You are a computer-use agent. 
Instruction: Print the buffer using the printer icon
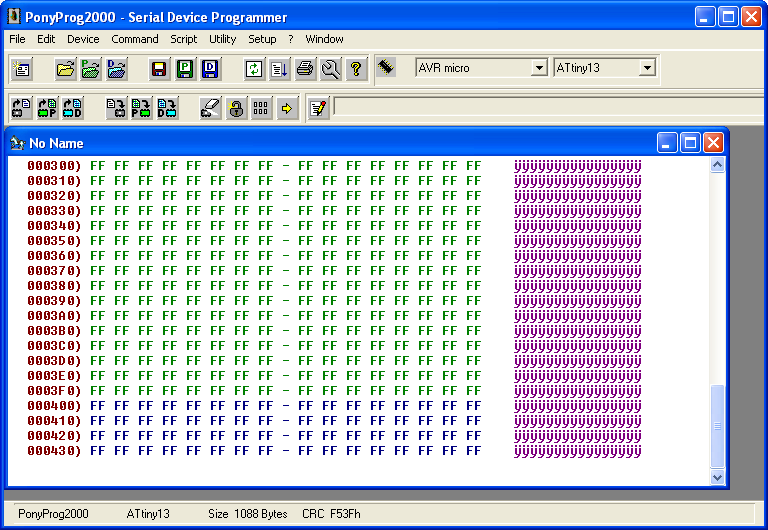pos(305,69)
